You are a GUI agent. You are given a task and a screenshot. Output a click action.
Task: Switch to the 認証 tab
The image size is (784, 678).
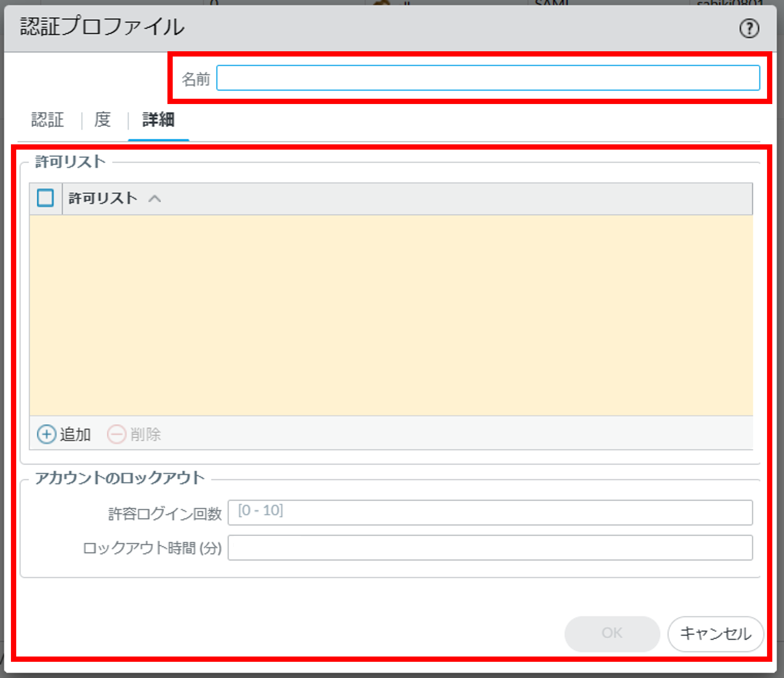point(48,120)
